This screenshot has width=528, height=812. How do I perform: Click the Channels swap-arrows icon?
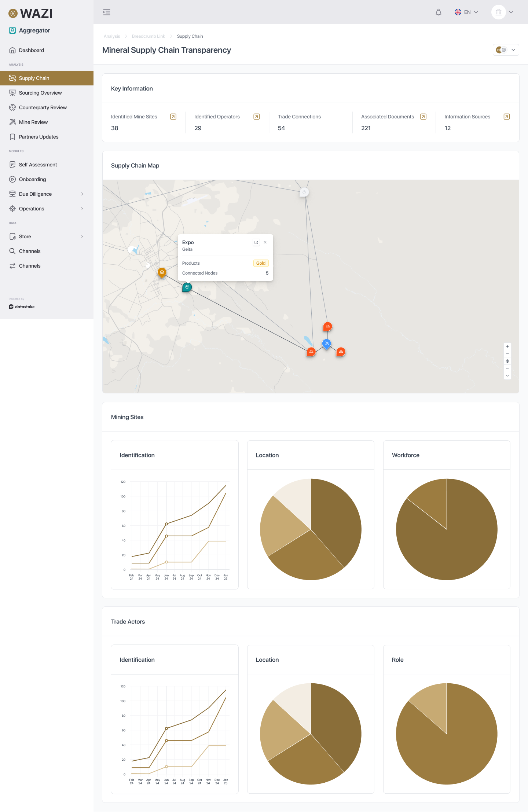click(x=12, y=266)
